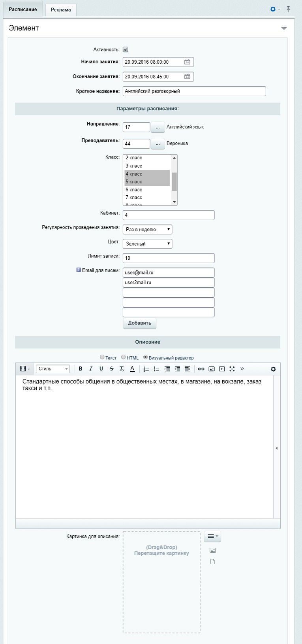Select image from media library icon
Image resolution: width=302 pixels, height=644 pixels.
tap(213, 550)
